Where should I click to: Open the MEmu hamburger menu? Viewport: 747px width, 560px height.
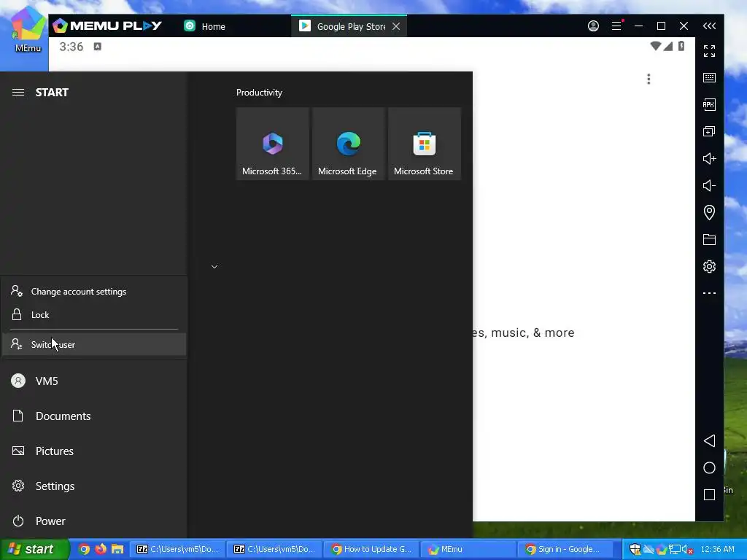click(x=616, y=26)
